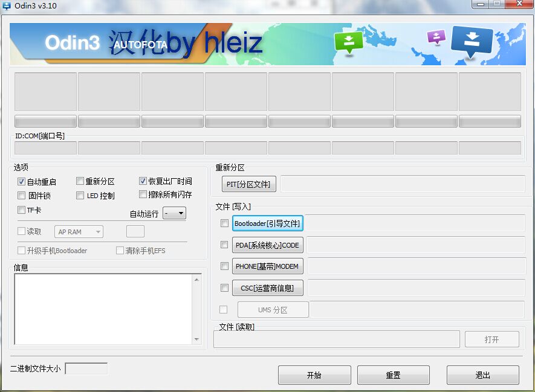Uncheck the 恢复出厂时间 checkbox
535x392 pixels.
click(143, 181)
